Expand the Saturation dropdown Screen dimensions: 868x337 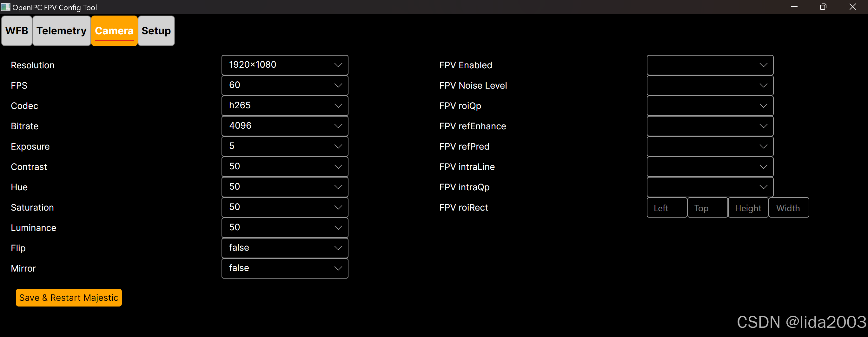[285, 207]
